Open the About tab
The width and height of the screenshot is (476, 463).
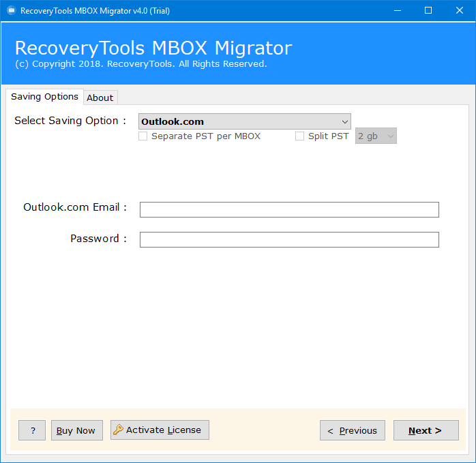(x=100, y=98)
